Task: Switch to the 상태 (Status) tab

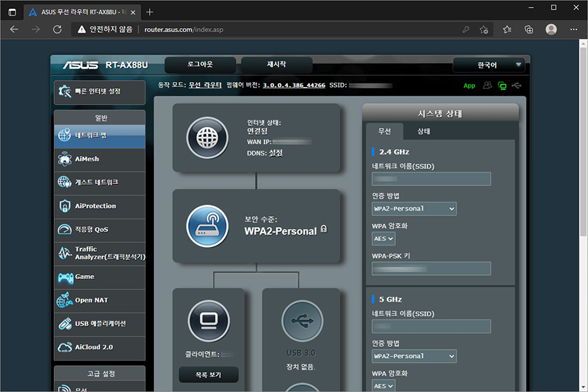Action: pyautogui.click(x=424, y=131)
